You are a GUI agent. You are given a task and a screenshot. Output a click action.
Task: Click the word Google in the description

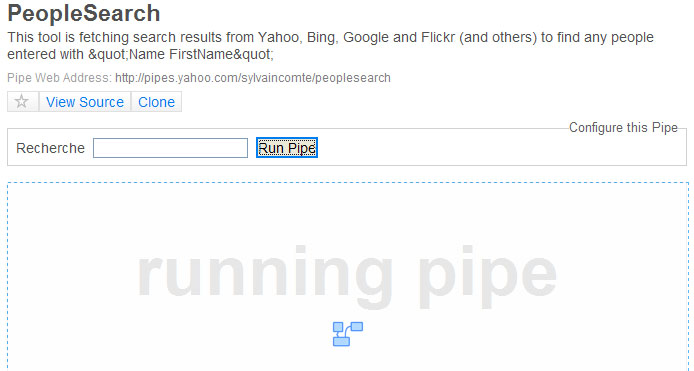click(366, 37)
